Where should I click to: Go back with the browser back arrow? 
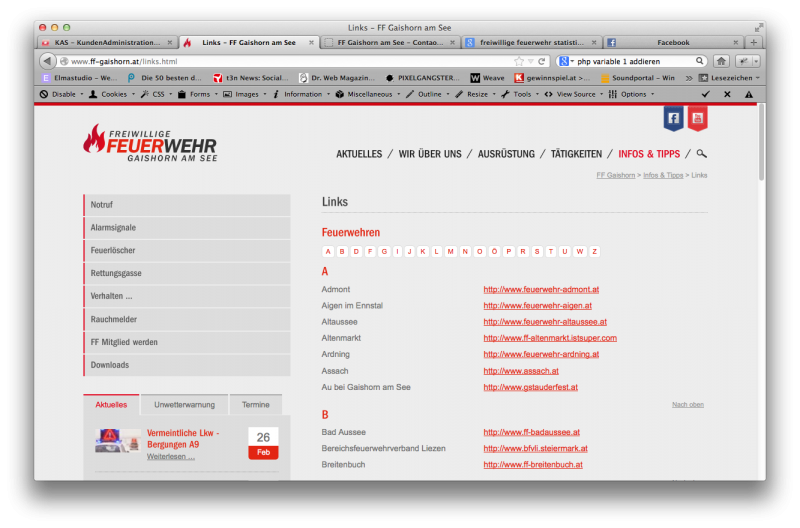click(x=47, y=61)
